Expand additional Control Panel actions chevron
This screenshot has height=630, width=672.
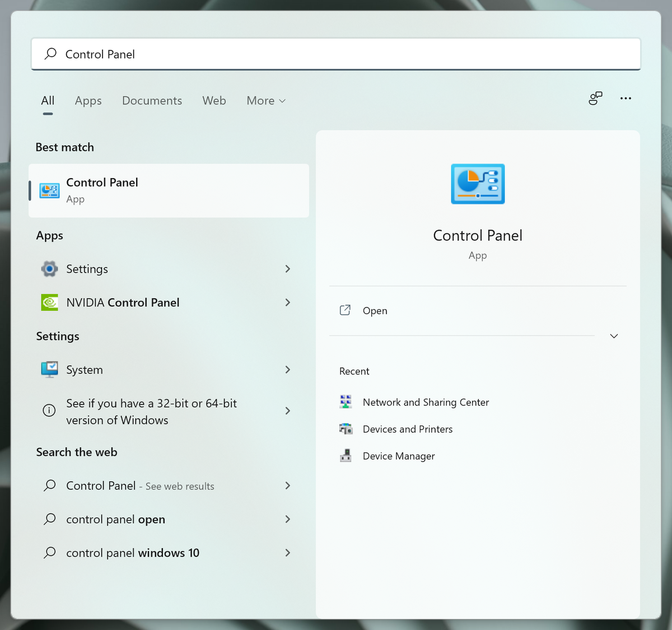pyautogui.click(x=614, y=336)
